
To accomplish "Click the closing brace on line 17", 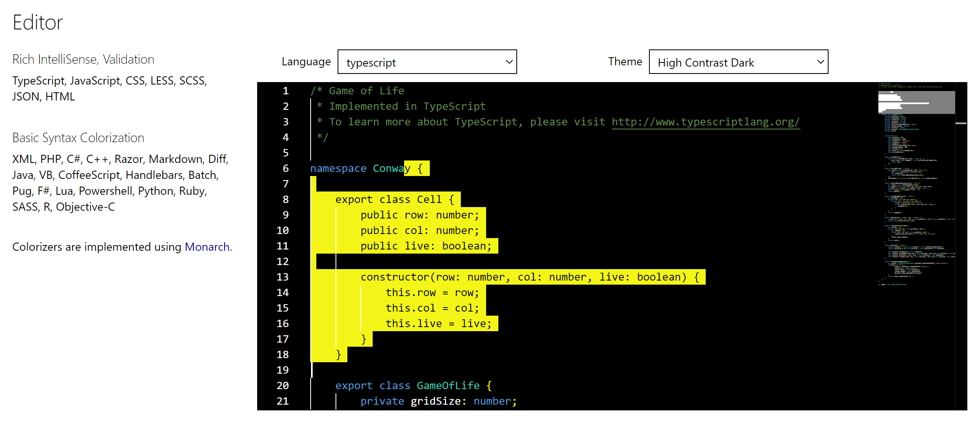I will coord(364,339).
